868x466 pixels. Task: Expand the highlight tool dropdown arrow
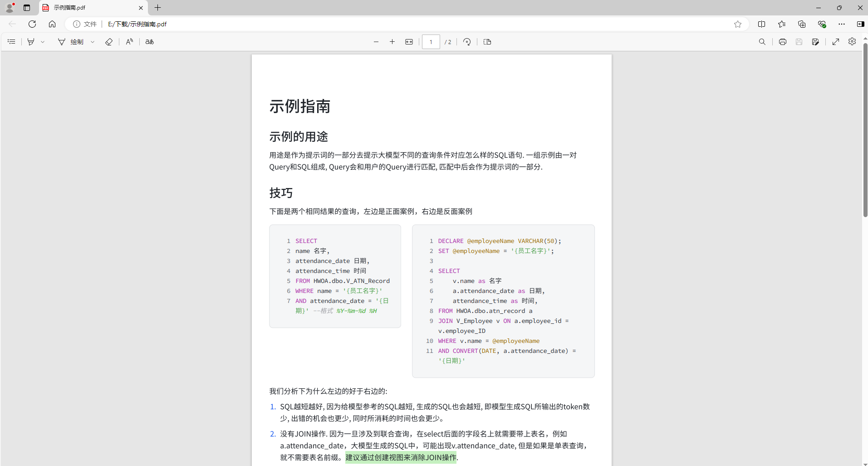pos(43,42)
